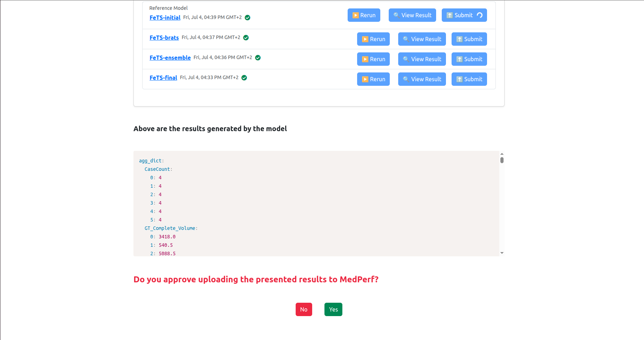
Task: Click green checkmark icon beside FeTS-initial
Action: (x=248, y=18)
